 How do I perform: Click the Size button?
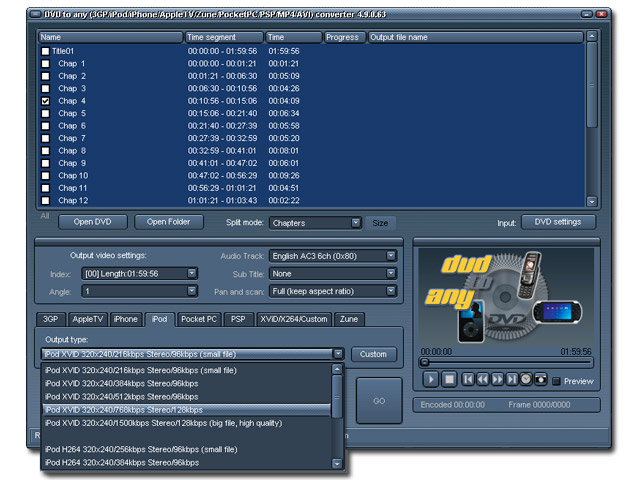point(380,223)
